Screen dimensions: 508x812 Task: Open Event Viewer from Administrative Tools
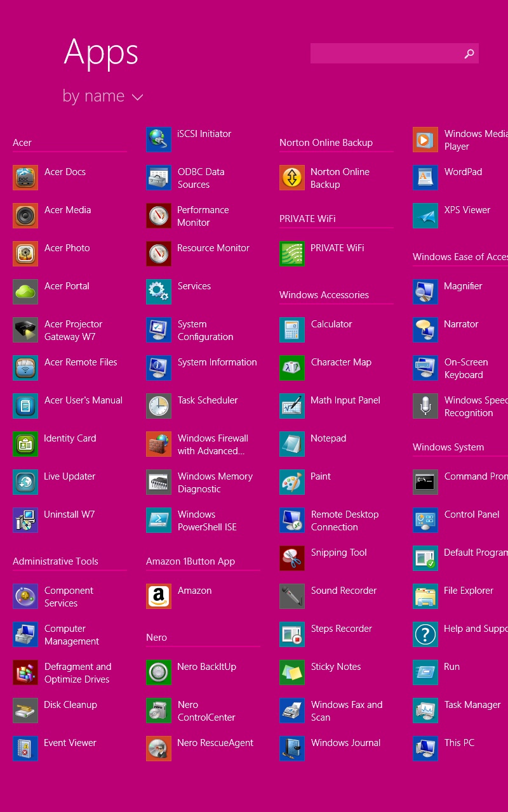click(70, 743)
